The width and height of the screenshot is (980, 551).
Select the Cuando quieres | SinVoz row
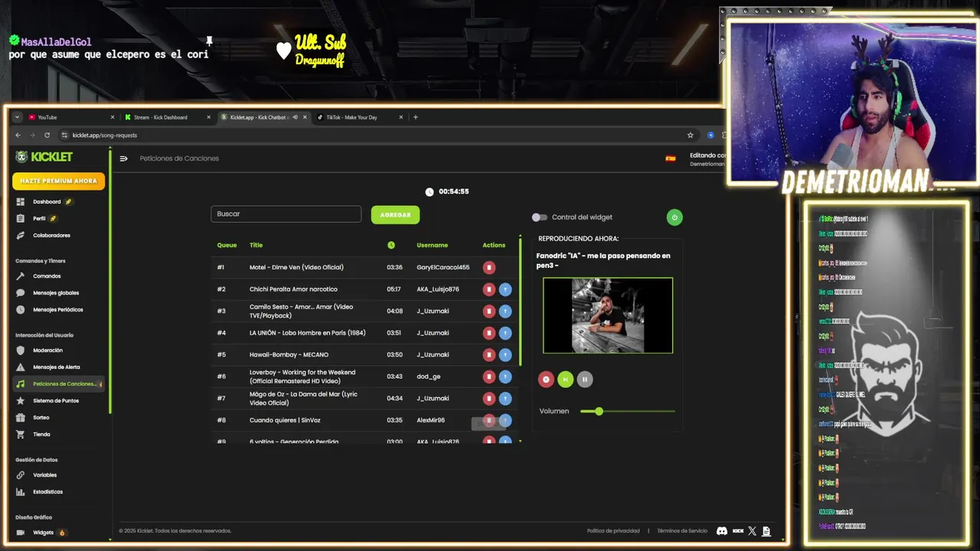pyautogui.click(x=365, y=421)
